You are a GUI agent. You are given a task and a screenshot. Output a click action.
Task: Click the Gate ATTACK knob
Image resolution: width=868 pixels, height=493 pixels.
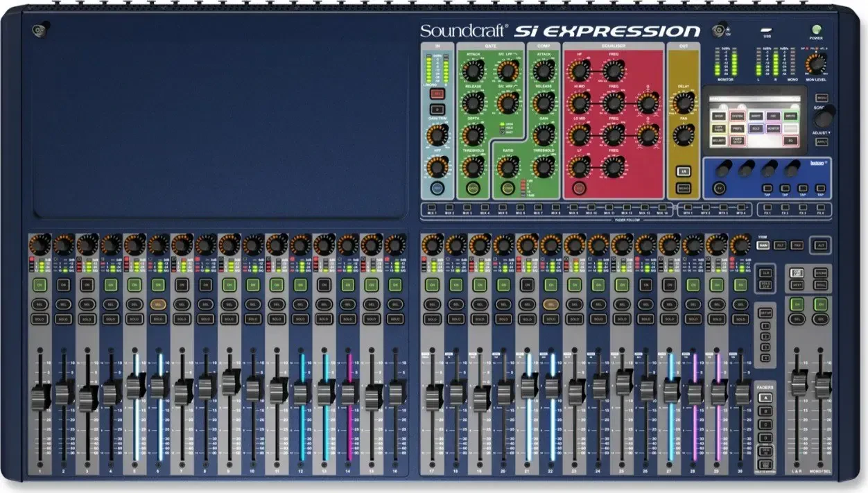click(472, 70)
